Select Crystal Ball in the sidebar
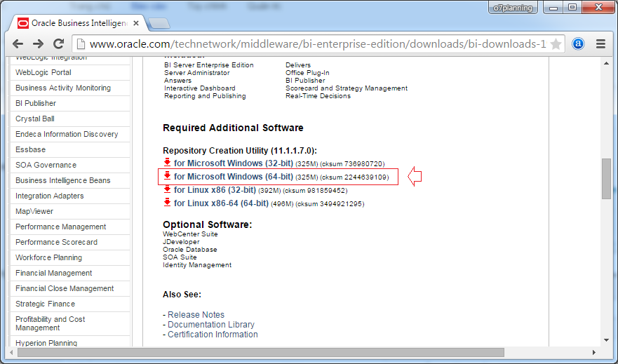Image resolution: width=618 pixels, height=364 pixels. coord(70,119)
